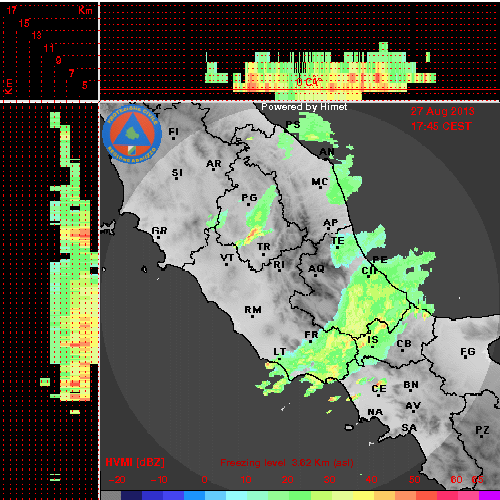Click the '0 C°' freezing line label
Viewport: 500px width, 500px height.
(x=309, y=82)
